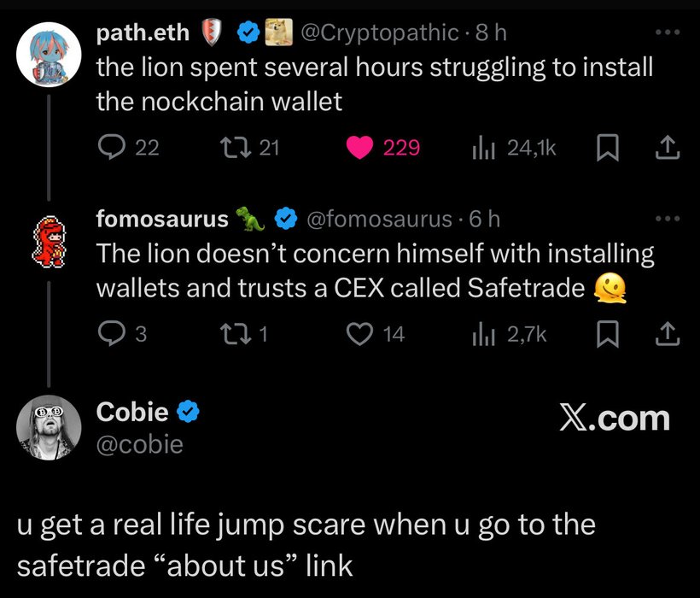
Task: Open path.eth's profile avatar
Action: pyautogui.click(x=49, y=55)
